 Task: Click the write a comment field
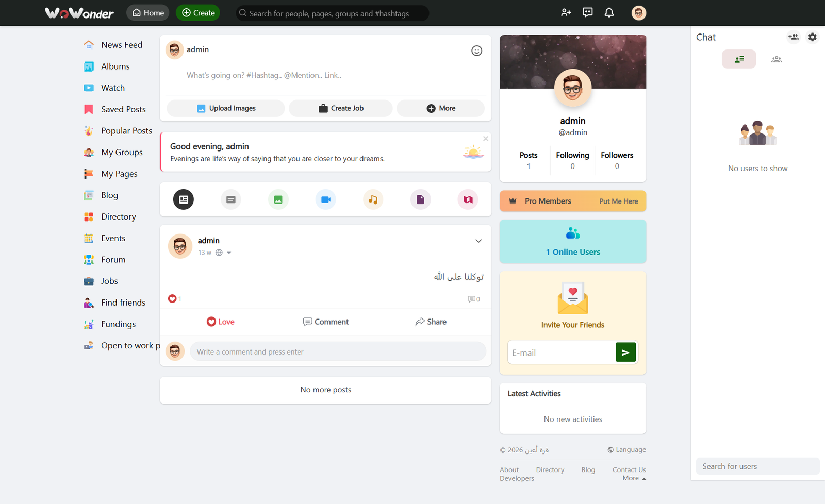pyautogui.click(x=338, y=351)
